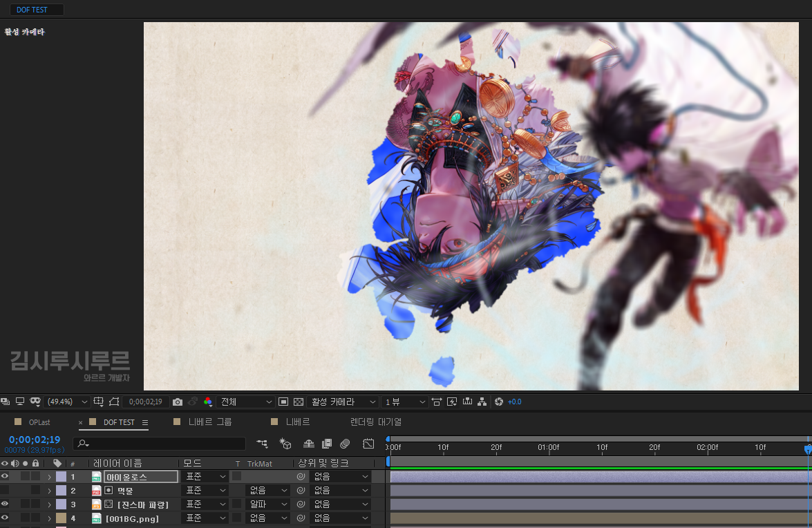Click the layer search input field
Viewport: 812px width, 528px height.
pos(160,444)
